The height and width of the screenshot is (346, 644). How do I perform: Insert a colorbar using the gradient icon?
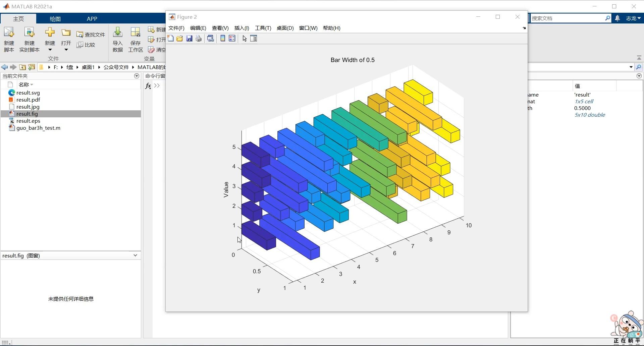pyautogui.click(x=222, y=38)
